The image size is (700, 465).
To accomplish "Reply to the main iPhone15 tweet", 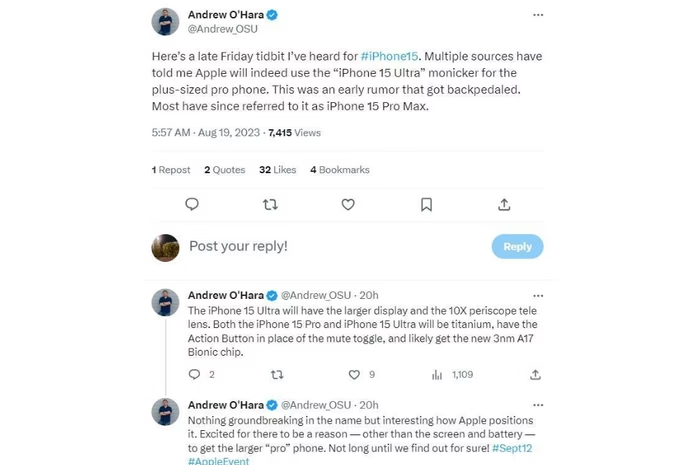I will point(192,204).
